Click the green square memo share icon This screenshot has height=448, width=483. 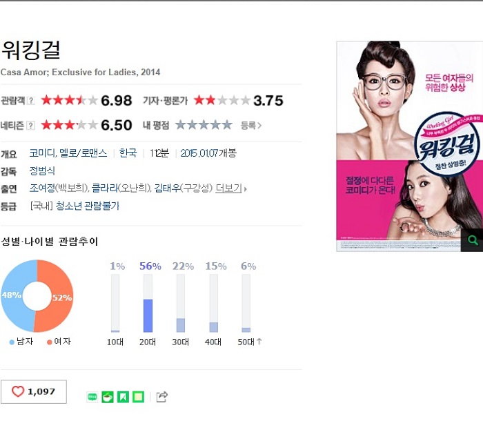138,397
